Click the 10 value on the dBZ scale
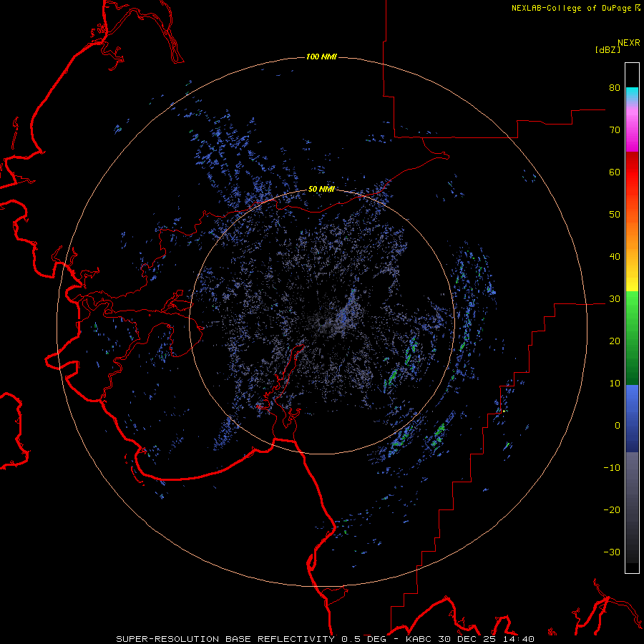644x644 pixels. [615, 384]
